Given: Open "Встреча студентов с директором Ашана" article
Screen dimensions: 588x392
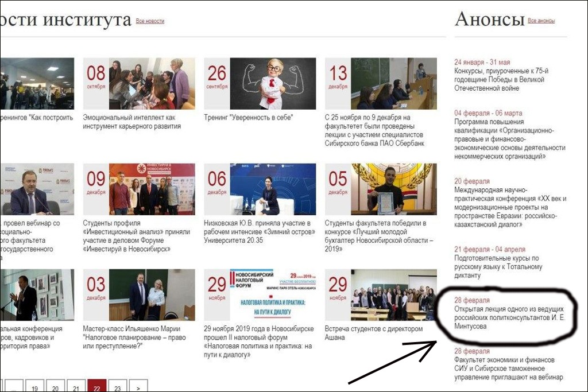Looking at the screenshot, I should 373,333.
